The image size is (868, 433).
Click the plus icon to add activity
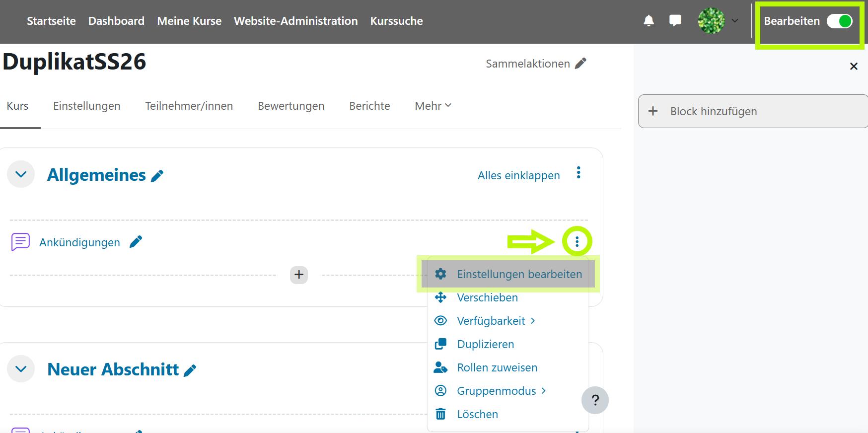pos(299,275)
